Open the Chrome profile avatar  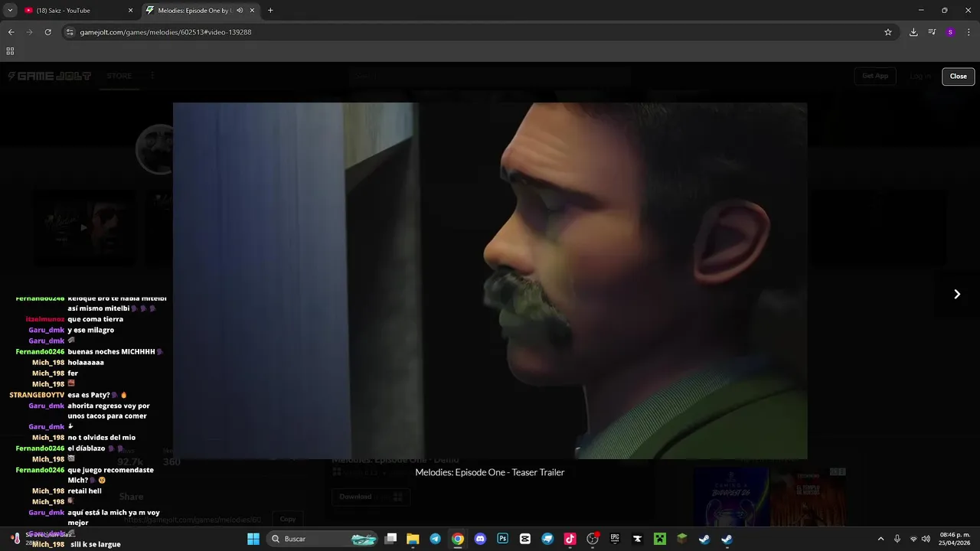coord(950,32)
